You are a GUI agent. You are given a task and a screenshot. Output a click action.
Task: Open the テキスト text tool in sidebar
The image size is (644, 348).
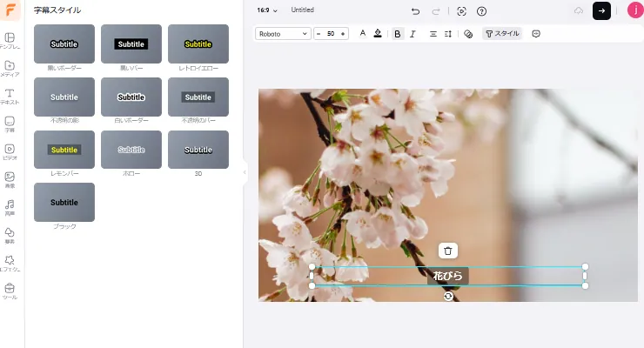tap(10, 96)
